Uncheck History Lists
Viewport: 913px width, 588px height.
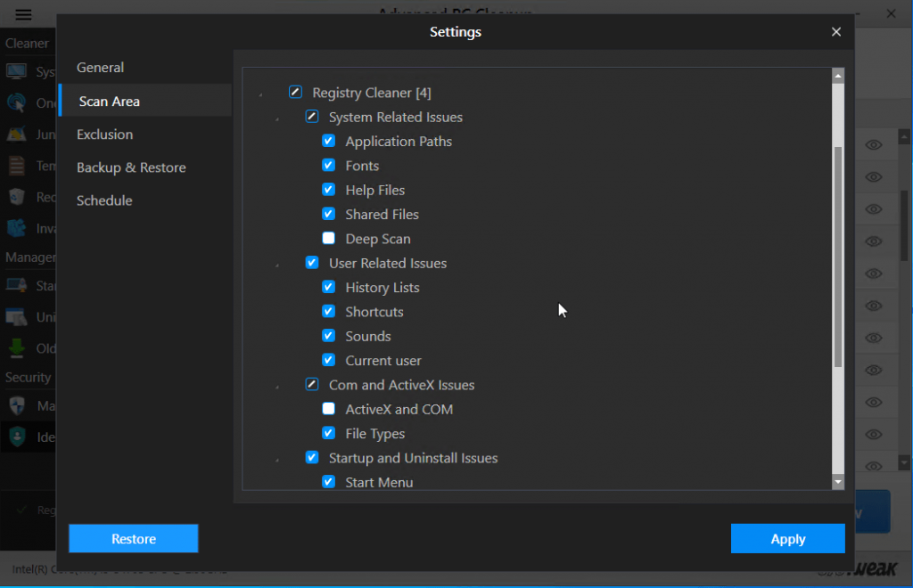click(x=328, y=287)
